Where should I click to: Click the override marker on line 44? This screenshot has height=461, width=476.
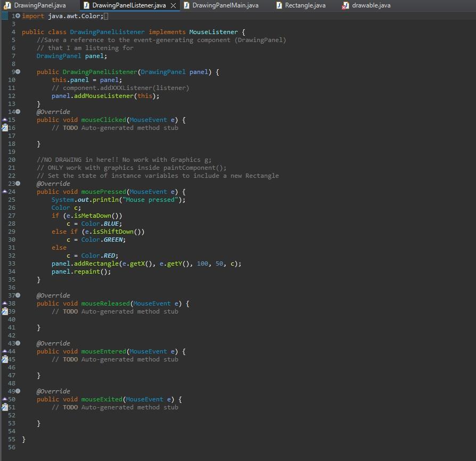(x=5, y=351)
